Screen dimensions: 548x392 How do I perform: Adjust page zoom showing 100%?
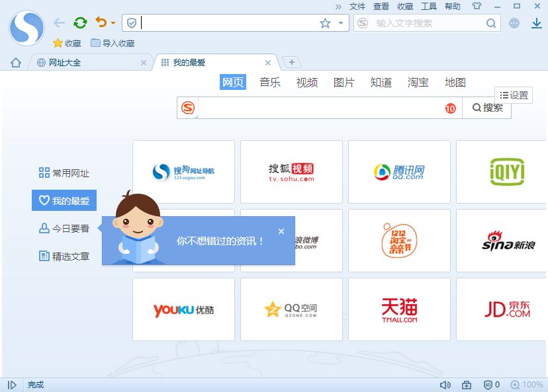point(527,384)
